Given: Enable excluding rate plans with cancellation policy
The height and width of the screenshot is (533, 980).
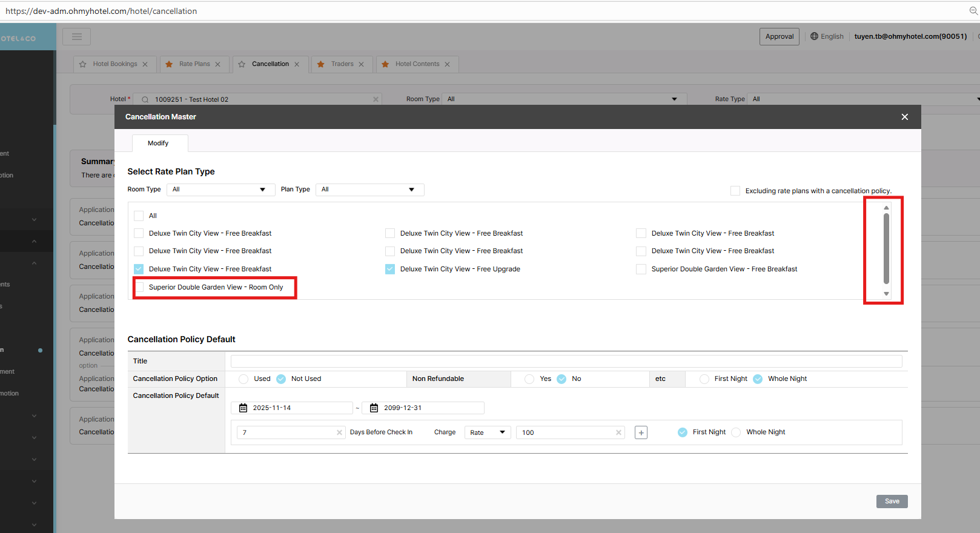Looking at the screenshot, I should (735, 191).
